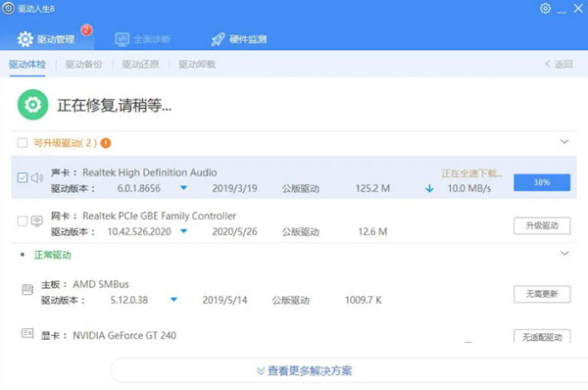The width and height of the screenshot is (588, 390).
Task: Click 无适配驱动 button for NVIDIA GeForce
Action: pos(542,336)
